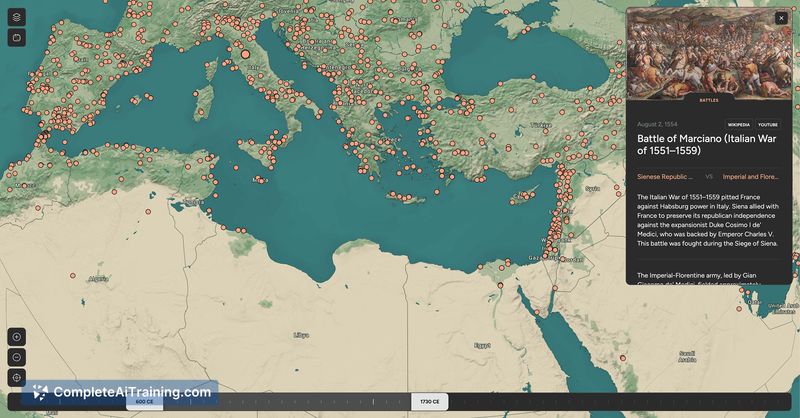Viewport: 800px width, 418px height.
Task: Click the 600 CE timeline handle
Action: [144, 401]
